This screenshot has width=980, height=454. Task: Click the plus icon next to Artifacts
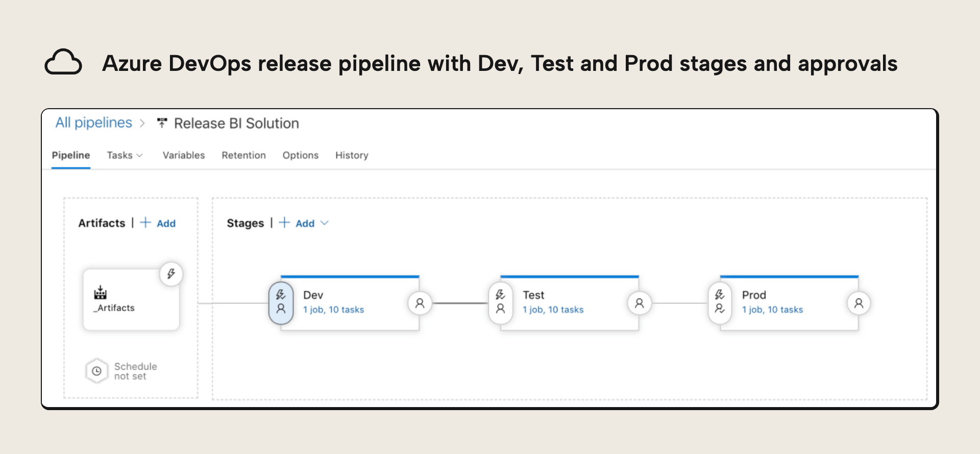[x=145, y=222]
